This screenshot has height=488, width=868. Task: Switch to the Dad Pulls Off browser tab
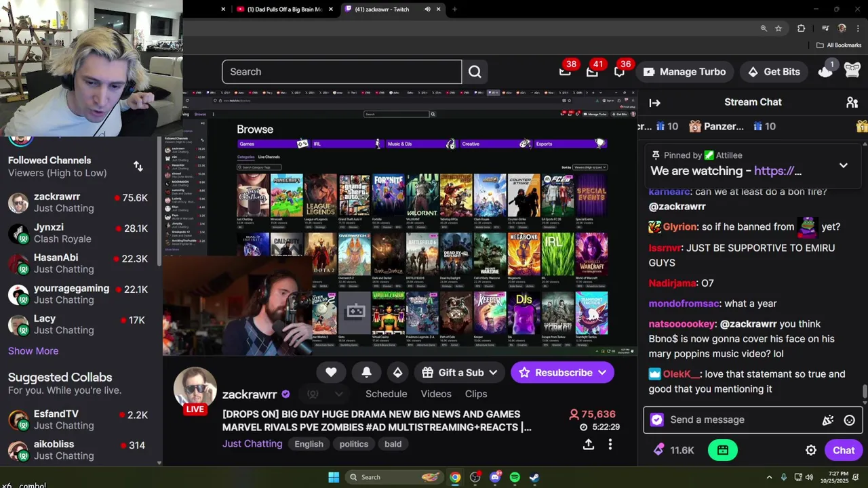[x=283, y=9]
